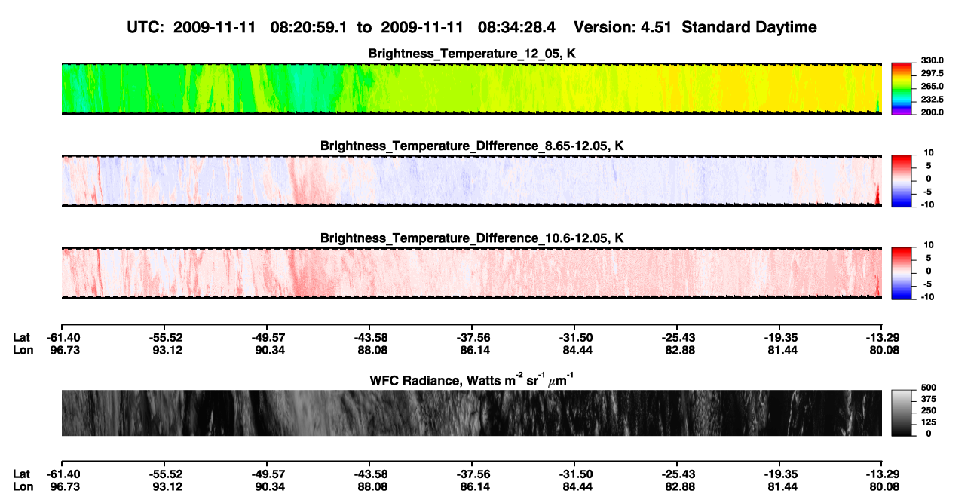Screen dimensions: 980x503
Task: Click the 'Lat' label of the axis under the temperature panels
Action: click(x=21, y=338)
